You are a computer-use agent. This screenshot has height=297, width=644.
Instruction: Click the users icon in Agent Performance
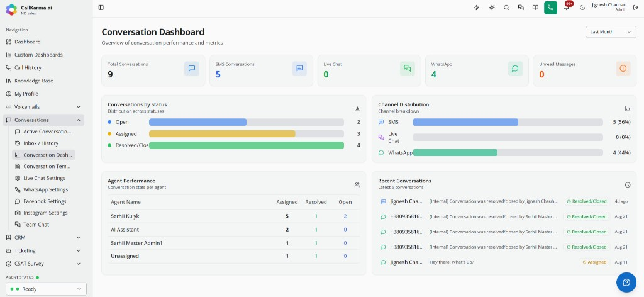click(x=357, y=185)
